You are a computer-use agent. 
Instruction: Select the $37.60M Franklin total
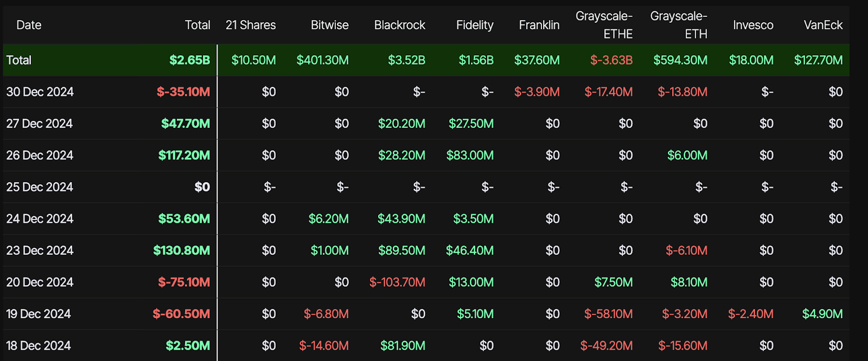pyautogui.click(x=537, y=60)
